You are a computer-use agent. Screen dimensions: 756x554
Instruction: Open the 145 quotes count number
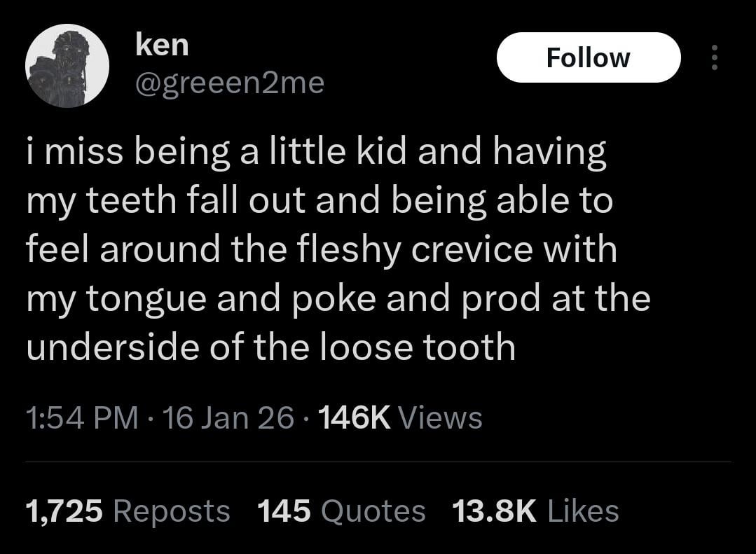pos(284,511)
